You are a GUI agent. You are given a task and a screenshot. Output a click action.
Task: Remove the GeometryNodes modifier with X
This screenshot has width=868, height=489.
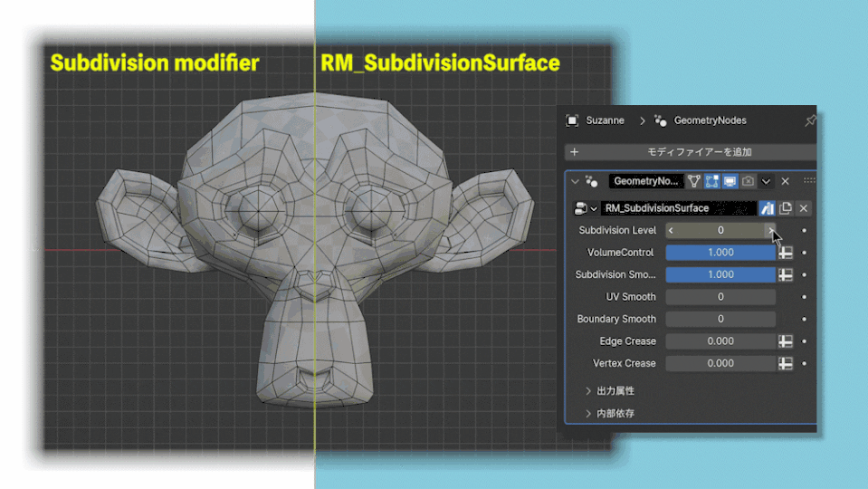pos(785,181)
